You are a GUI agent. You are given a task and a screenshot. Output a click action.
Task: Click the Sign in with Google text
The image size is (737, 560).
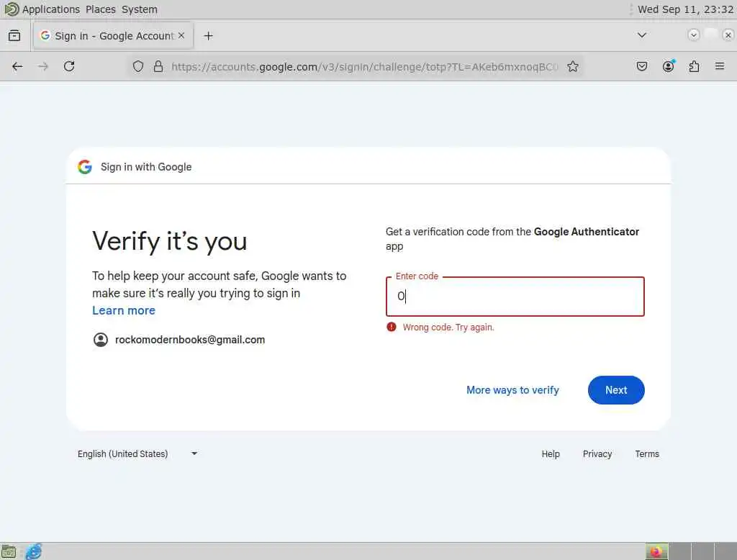click(146, 167)
